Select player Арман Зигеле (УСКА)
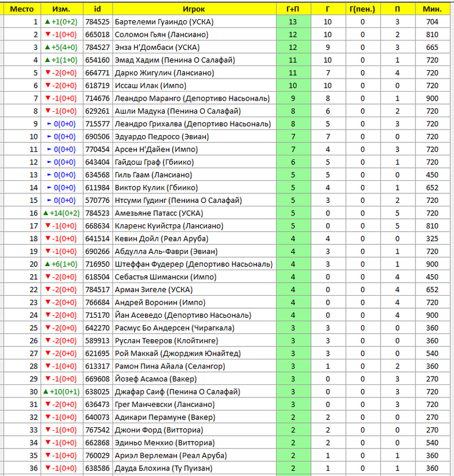Viewport: 454px width, 476px height. click(154, 290)
